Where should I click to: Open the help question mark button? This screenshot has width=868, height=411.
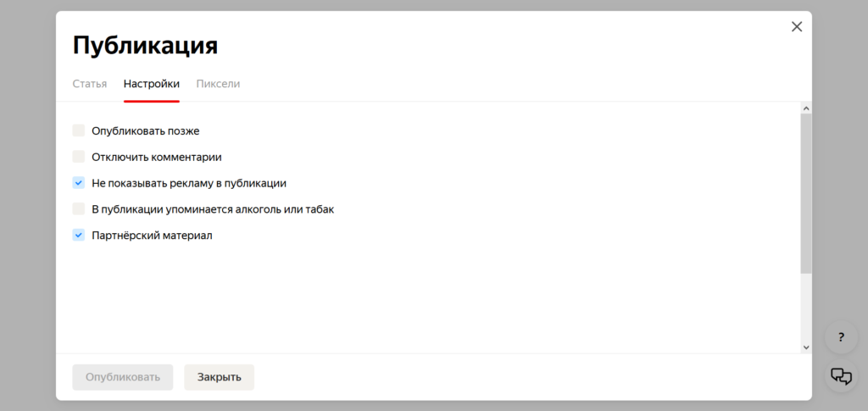[x=840, y=337]
